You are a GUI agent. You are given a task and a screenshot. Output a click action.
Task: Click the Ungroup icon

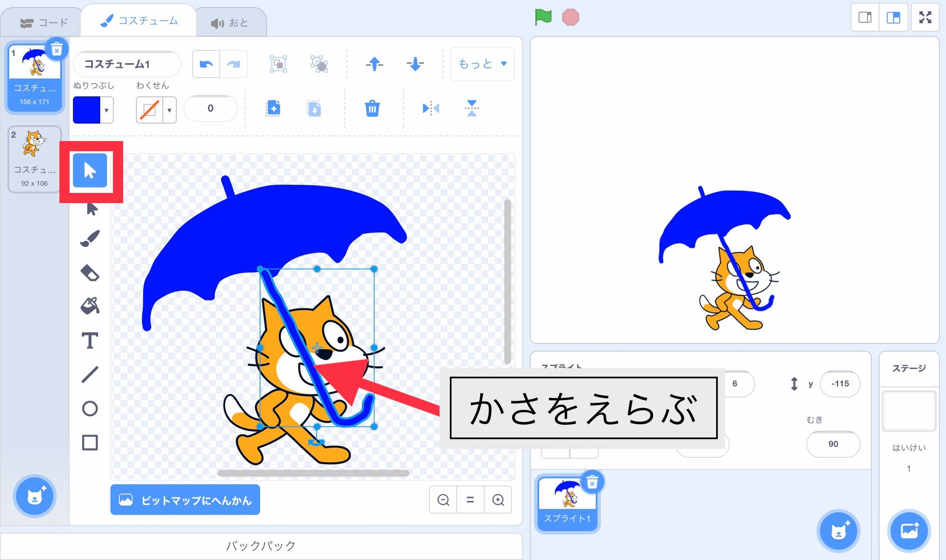coord(319,64)
